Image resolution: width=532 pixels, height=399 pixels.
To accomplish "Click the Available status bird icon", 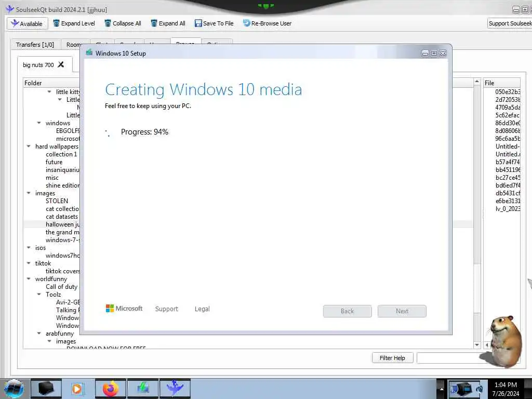I will pos(15,23).
